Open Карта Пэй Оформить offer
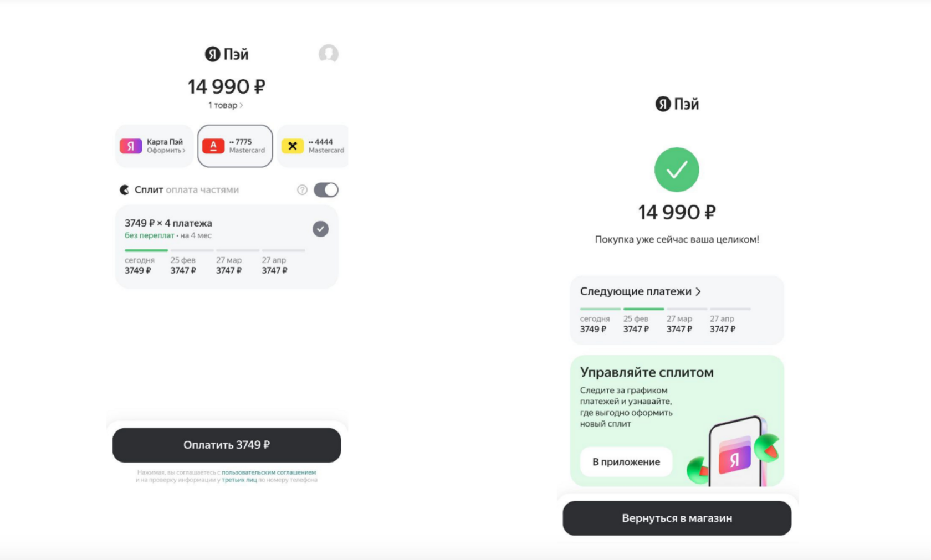The image size is (931, 560). coord(154,146)
